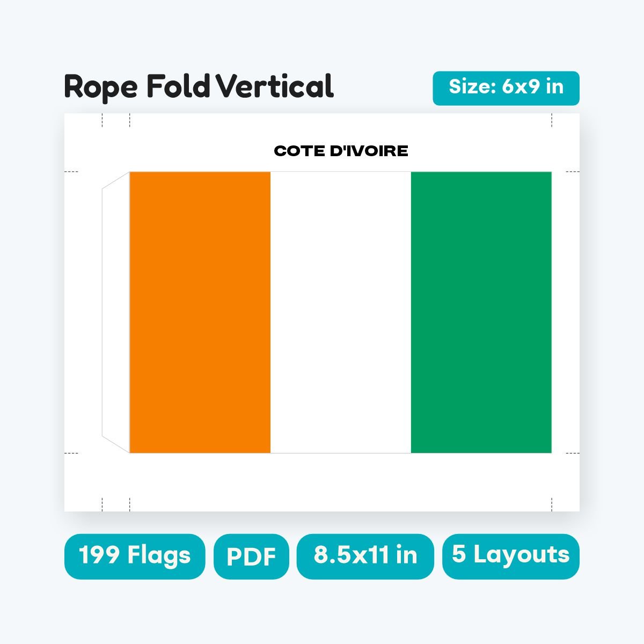Click the left edge upper horizontal crop mark

click(x=71, y=172)
